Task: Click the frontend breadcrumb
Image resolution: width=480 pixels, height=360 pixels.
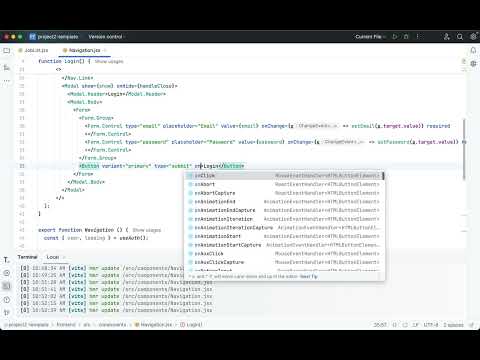Action: [x=66, y=325]
